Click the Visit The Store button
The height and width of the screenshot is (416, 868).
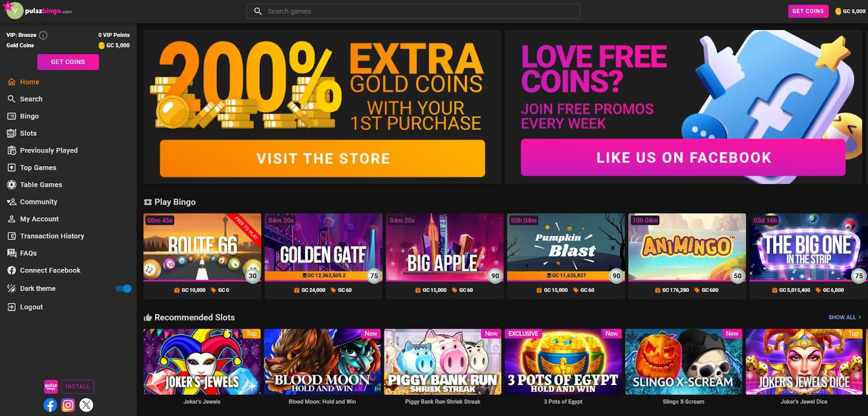pyautogui.click(x=322, y=159)
